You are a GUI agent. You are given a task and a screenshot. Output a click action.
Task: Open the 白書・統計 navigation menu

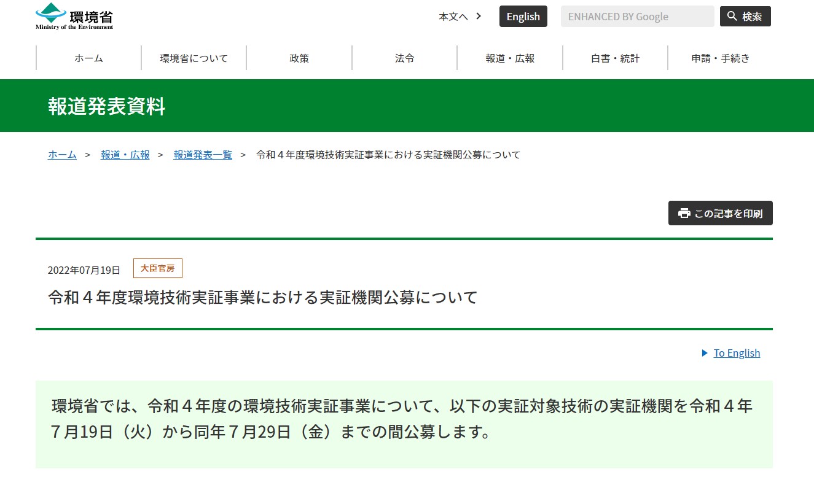click(x=615, y=58)
